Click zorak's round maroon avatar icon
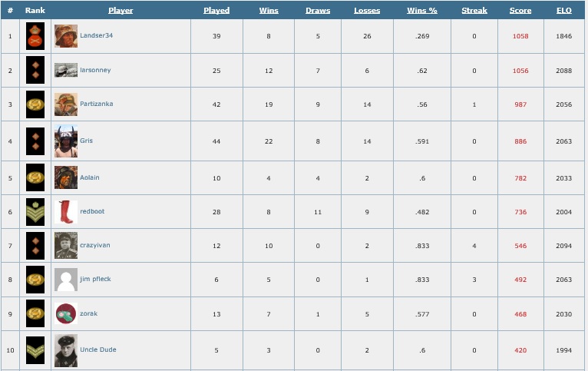Screen dimensions: 588x371 coord(66,313)
